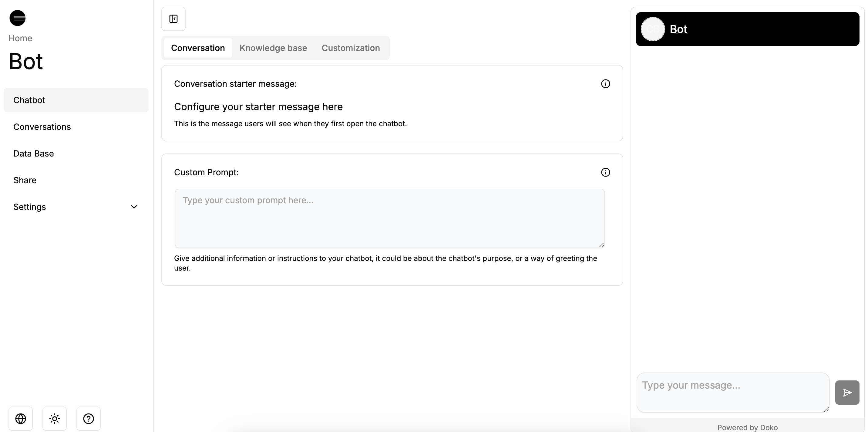Go to Home breadcrumb link
Image resolution: width=868 pixels, height=432 pixels.
20,38
